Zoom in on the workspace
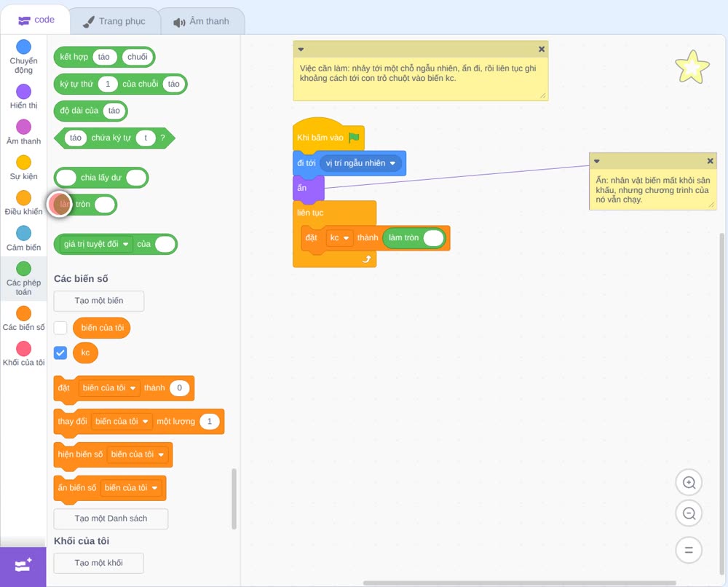 click(x=689, y=483)
